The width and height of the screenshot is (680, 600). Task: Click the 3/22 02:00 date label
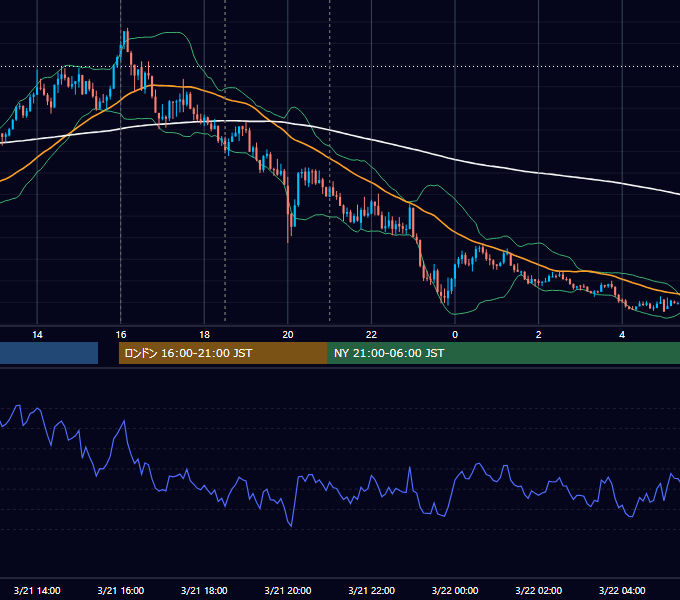(539, 590)
